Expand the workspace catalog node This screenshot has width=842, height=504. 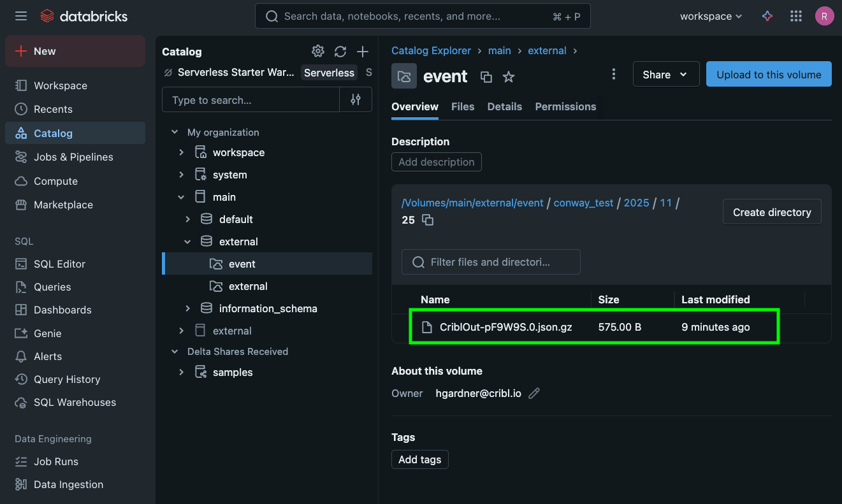pos(182,152)
